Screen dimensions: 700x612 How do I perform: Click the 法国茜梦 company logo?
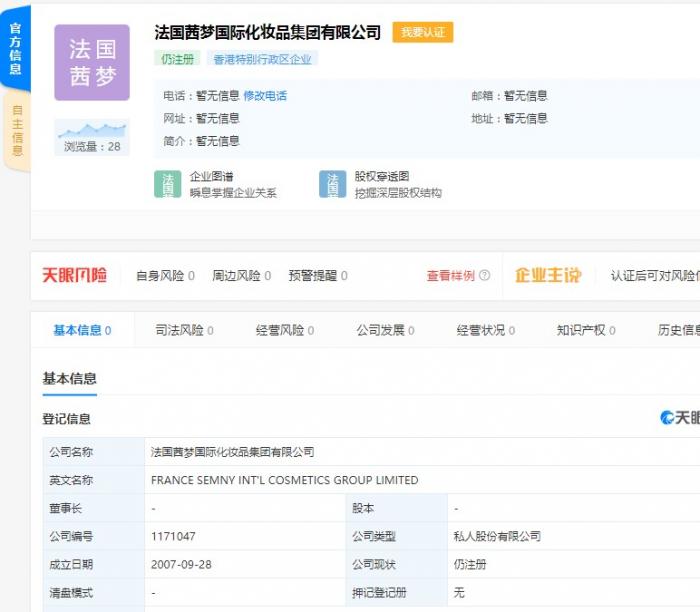[92, 63]
